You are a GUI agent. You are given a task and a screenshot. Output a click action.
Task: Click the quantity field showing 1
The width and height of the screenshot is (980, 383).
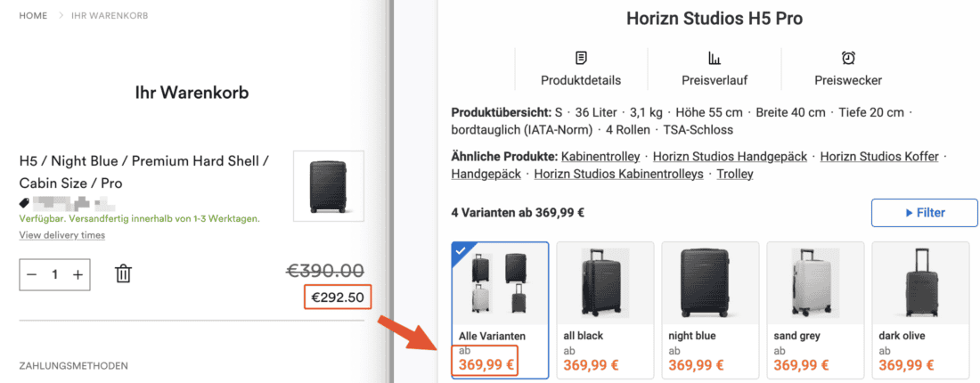pos(55,275)
